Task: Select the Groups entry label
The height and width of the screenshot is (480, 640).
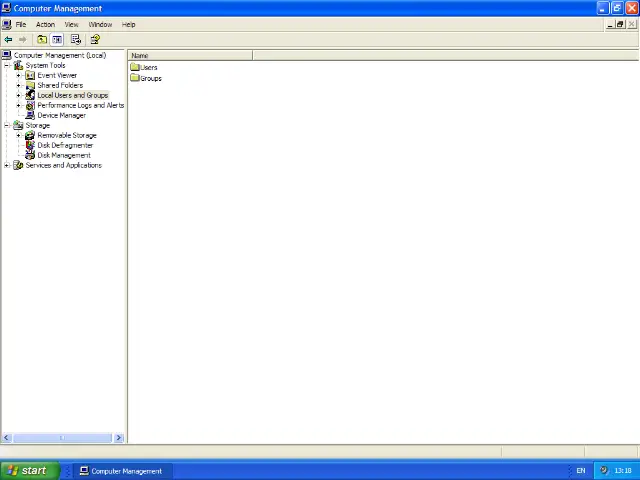Action: point(151,78)
